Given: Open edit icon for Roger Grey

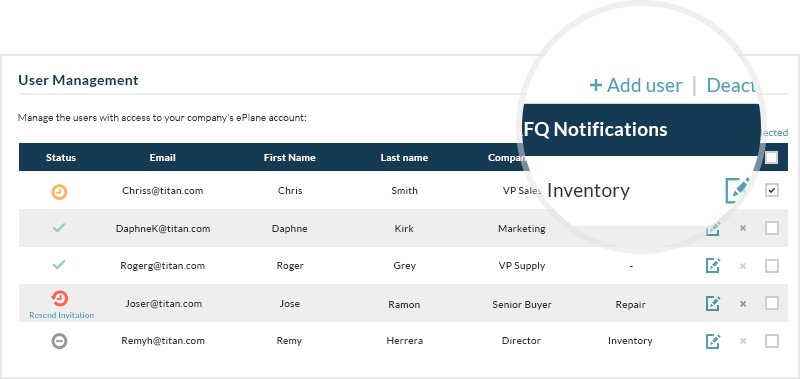Looking at the screenshot, I should [x=713, y=266].
